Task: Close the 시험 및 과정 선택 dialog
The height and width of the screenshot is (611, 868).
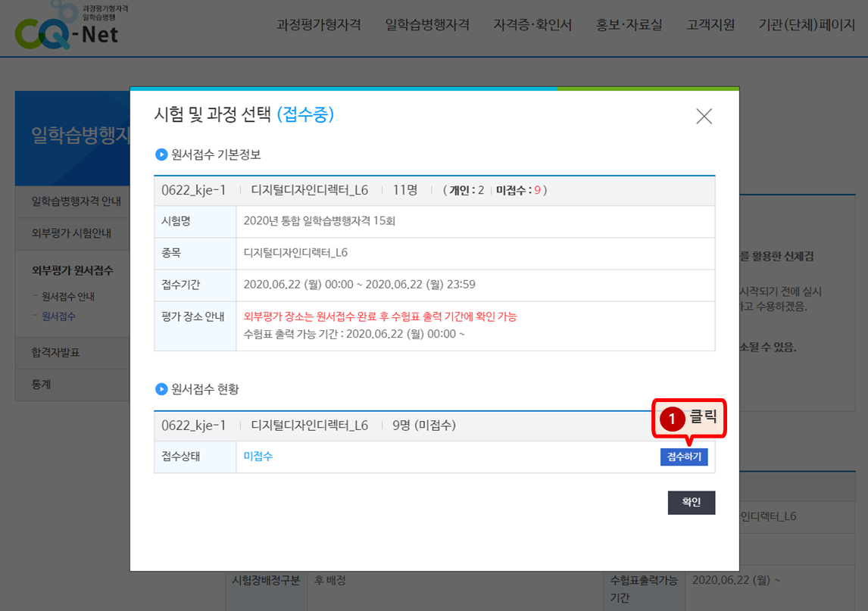Action: pos(704,117)
